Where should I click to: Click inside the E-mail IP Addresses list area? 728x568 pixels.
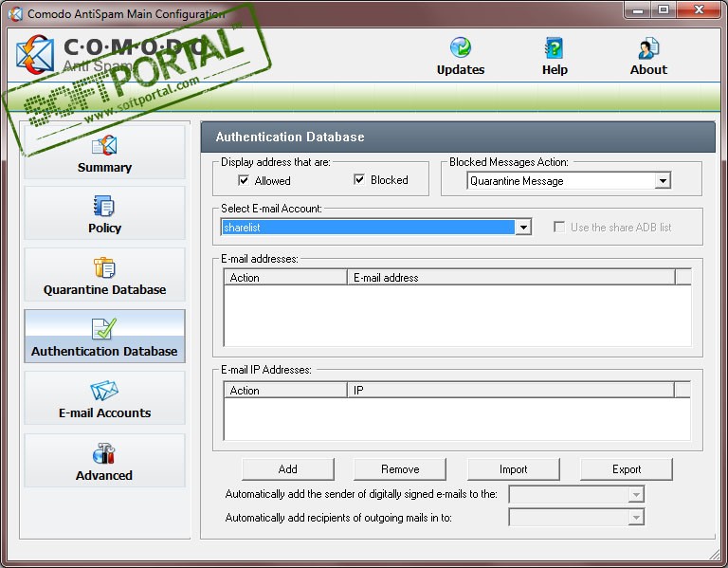click(457, 418)
